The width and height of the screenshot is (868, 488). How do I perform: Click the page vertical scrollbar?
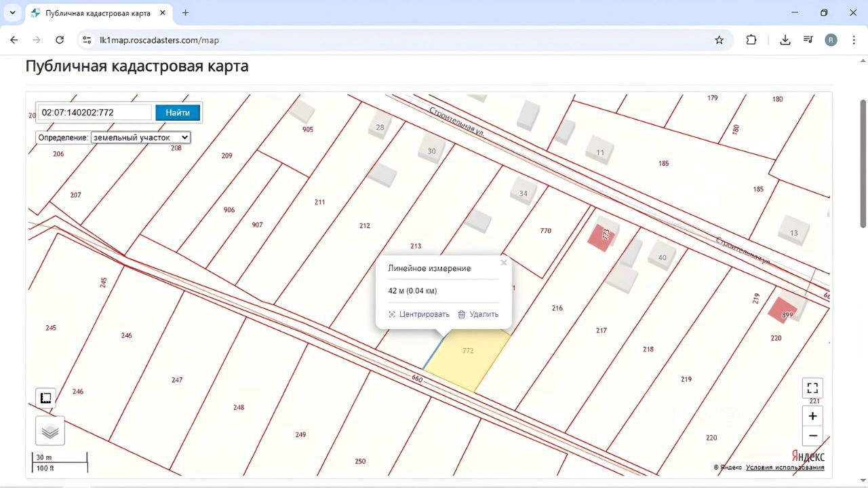(863, 163)
